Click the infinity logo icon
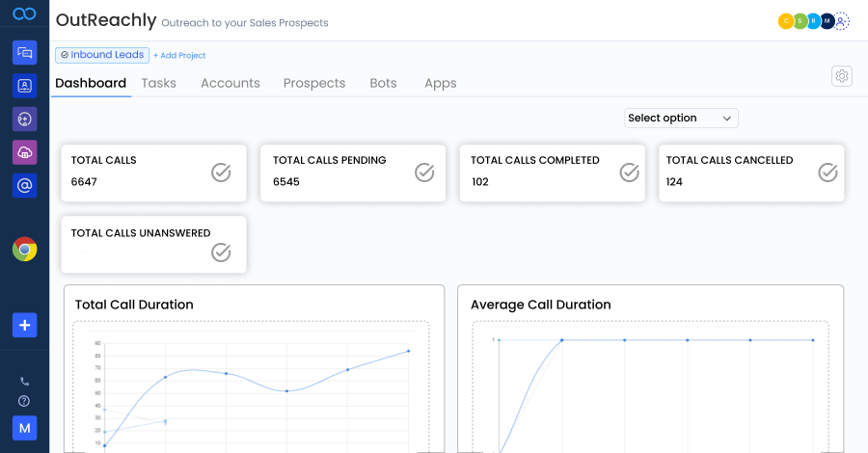This screenshot has width=868, height=453. point(24,13)
